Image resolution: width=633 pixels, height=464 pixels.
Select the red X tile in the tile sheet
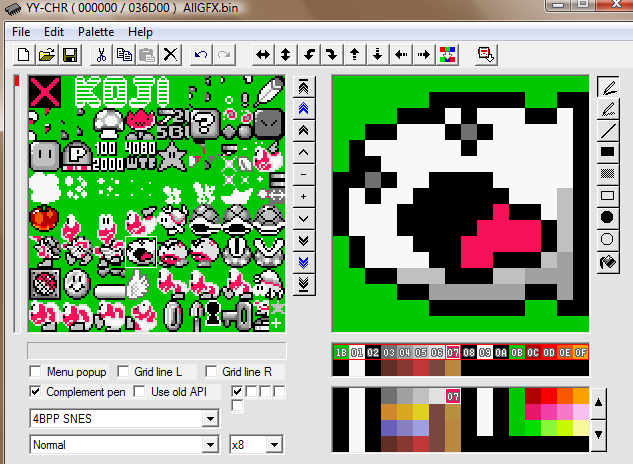[x=45, y=92]
